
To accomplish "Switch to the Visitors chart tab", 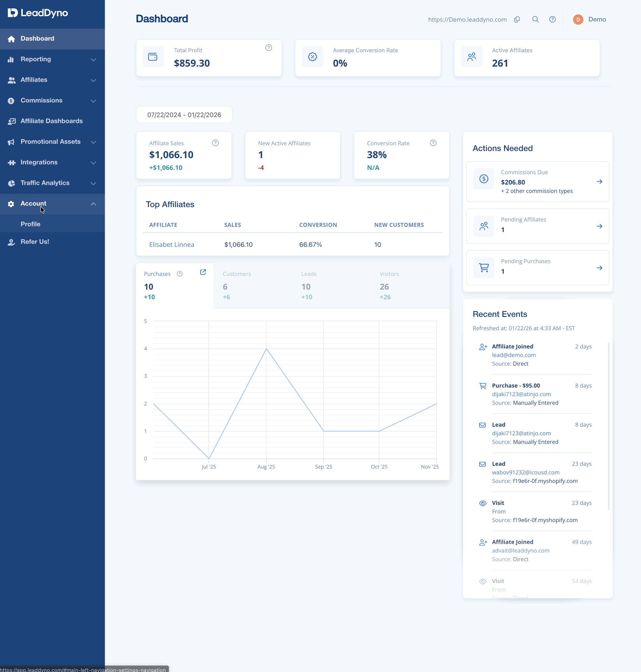I will 410,286.
